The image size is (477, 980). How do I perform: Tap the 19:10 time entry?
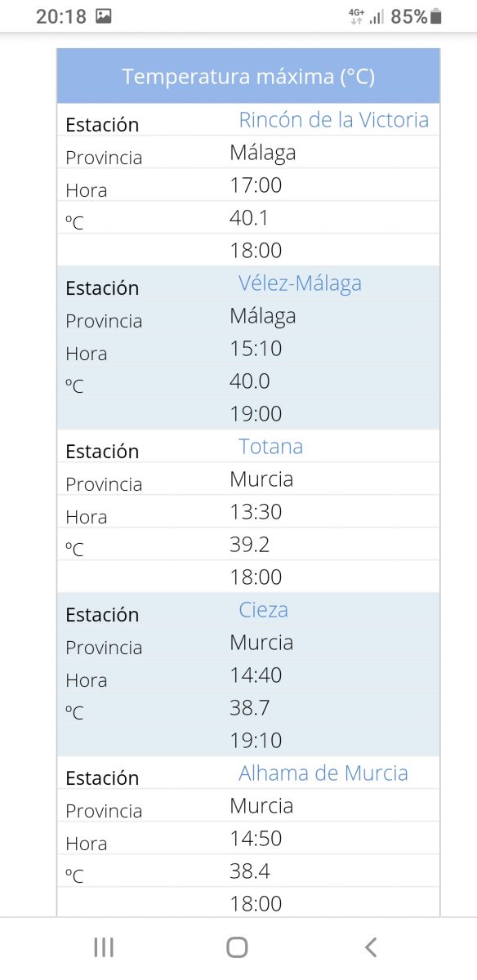(x=256, y=741)
